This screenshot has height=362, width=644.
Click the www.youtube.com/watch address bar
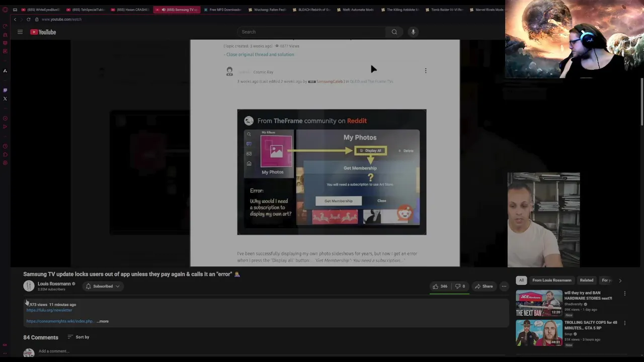click(x=61, y=19)
